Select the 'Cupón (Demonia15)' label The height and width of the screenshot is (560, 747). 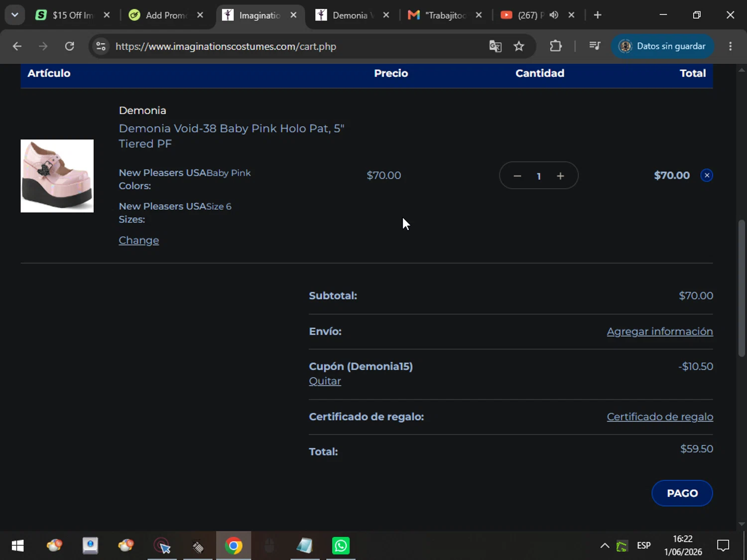click(x=361, y=366)
